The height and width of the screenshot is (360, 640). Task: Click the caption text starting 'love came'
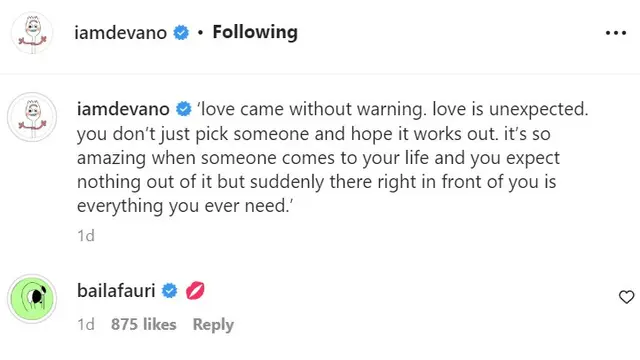333,157
